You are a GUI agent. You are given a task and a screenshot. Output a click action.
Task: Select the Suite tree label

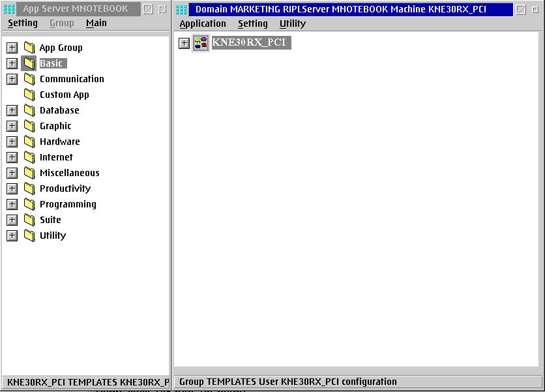point(50,220)
